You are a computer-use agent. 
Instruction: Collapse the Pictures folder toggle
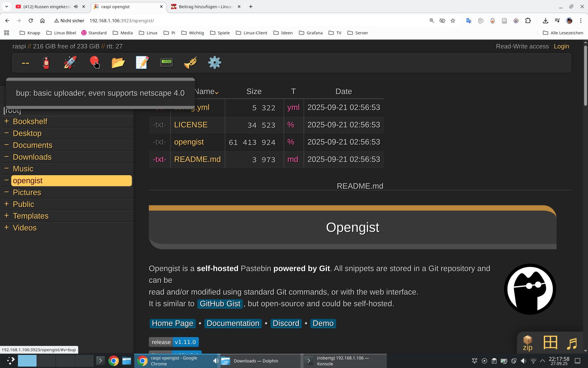7,192
